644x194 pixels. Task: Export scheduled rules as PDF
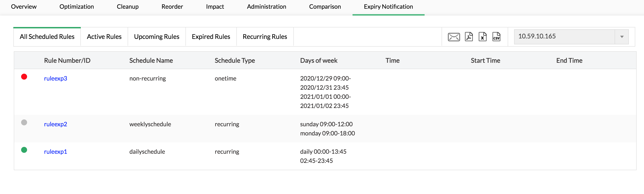[x=468, y=37]
